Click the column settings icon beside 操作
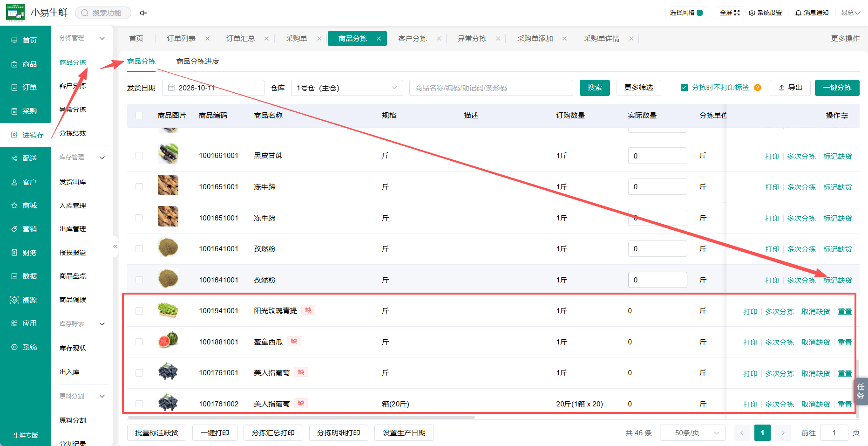Viewport: 868px width, 446px height. point(845,116)
